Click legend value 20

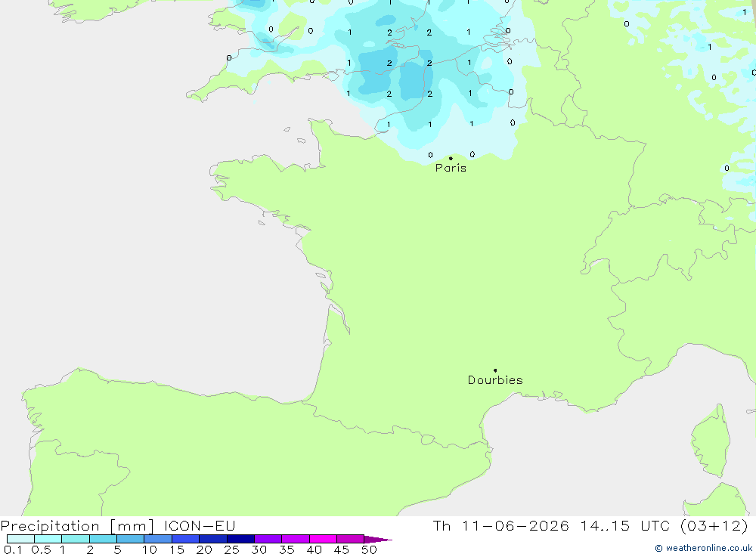(204, 549)
